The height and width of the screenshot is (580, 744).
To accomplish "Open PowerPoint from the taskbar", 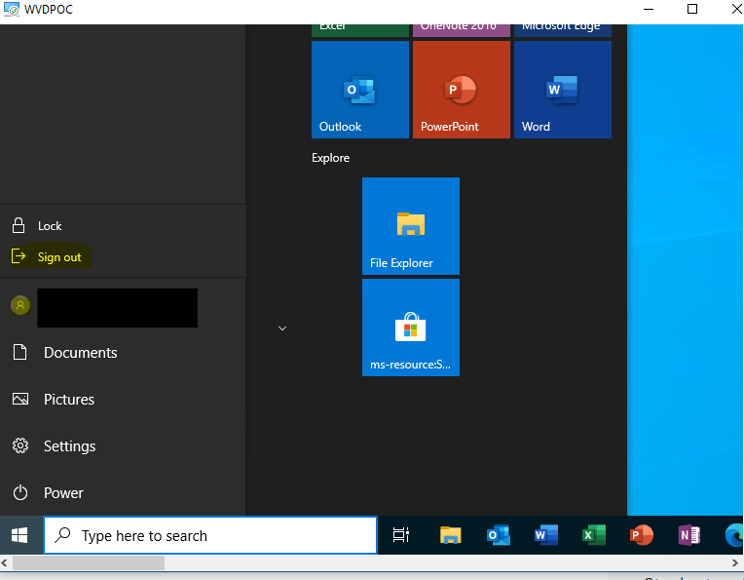I will [x=641, y=536].
